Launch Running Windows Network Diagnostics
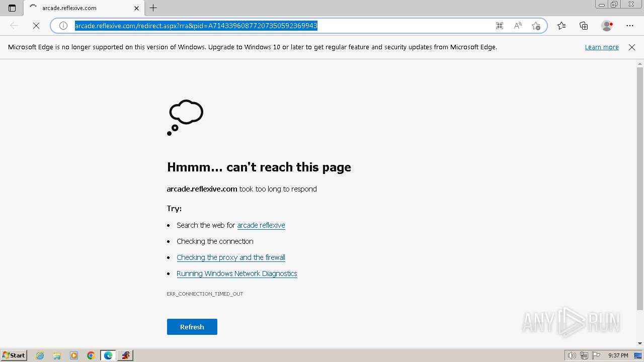The width and height of the screenshot is (644, 362). (237, 274)
